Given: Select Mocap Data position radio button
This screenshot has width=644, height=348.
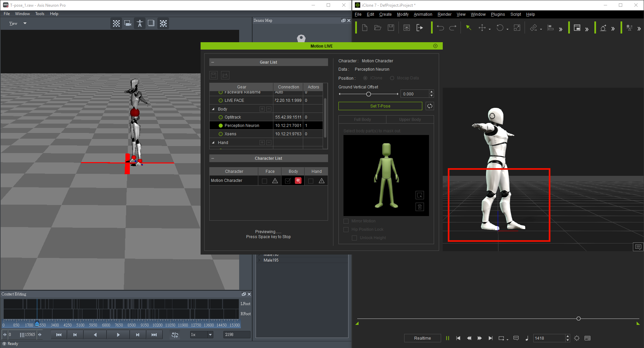Looking at the screenshot, I should (x=392, y=78).
